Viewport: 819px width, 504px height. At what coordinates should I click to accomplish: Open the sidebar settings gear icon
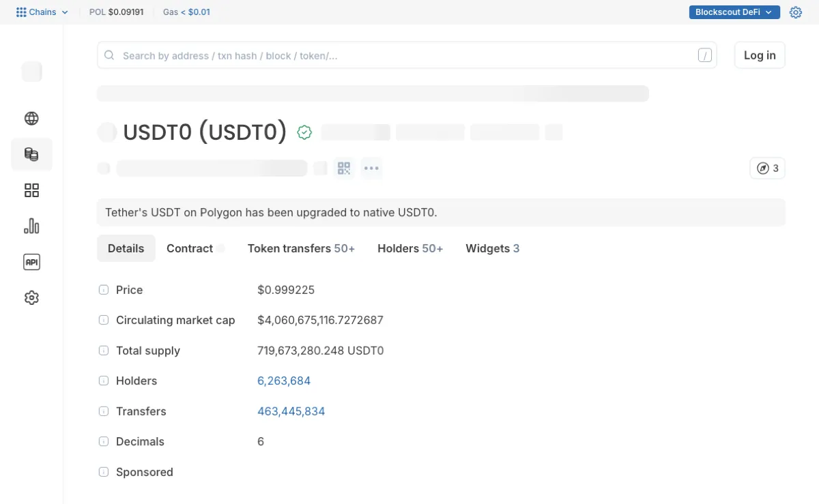tap(31, 298)
